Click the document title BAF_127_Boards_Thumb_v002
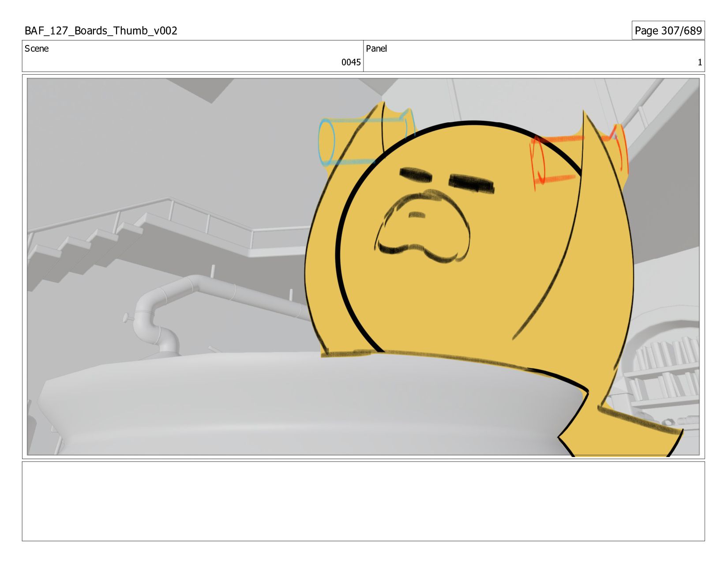Screen dimensions: 728x563 pos(101,30)
